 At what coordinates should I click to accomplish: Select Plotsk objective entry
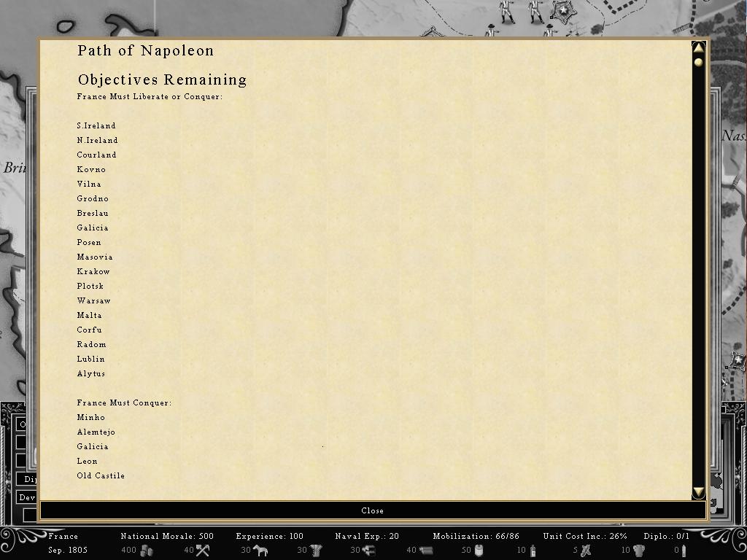90,286
